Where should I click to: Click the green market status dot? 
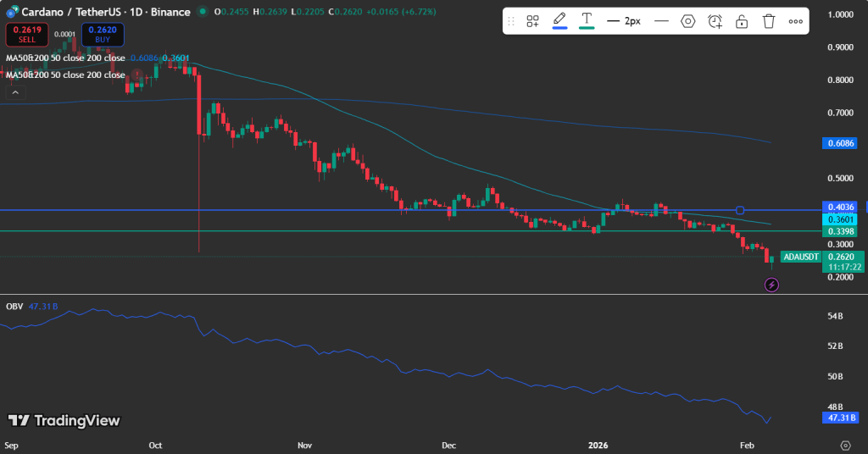coord(203,11)
